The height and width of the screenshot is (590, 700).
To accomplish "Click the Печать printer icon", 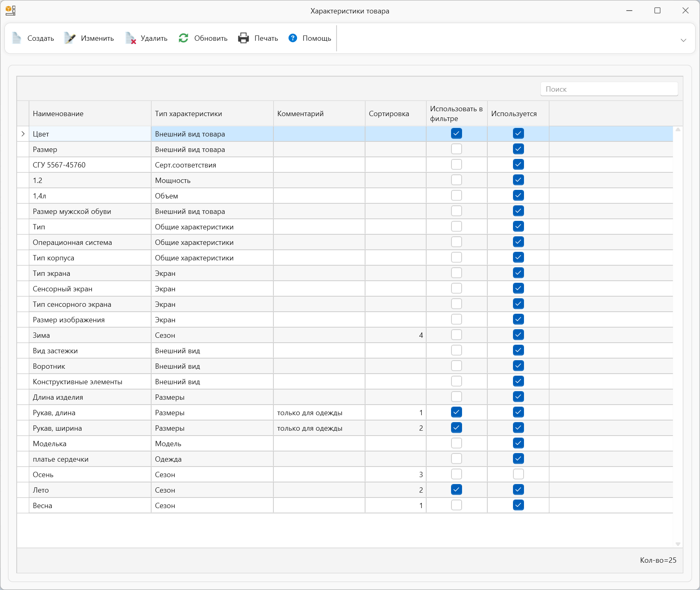I will tap(243, 38).
